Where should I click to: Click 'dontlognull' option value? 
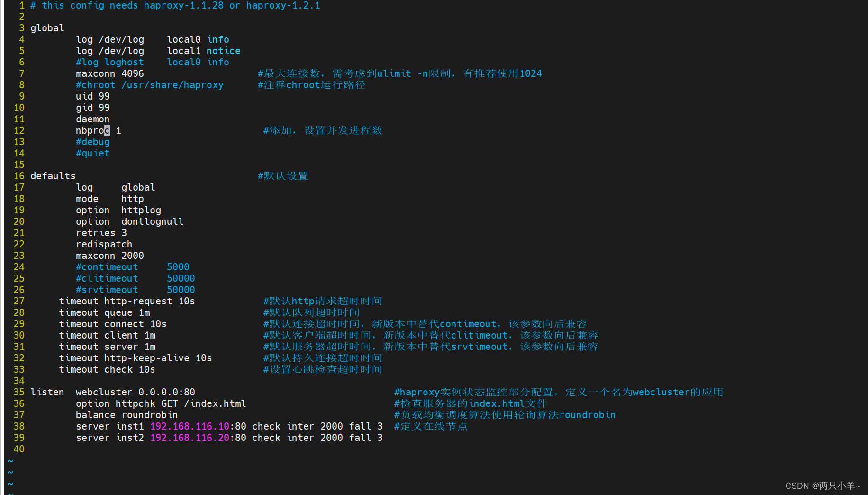pyautogui.click(x=153, y=221)
